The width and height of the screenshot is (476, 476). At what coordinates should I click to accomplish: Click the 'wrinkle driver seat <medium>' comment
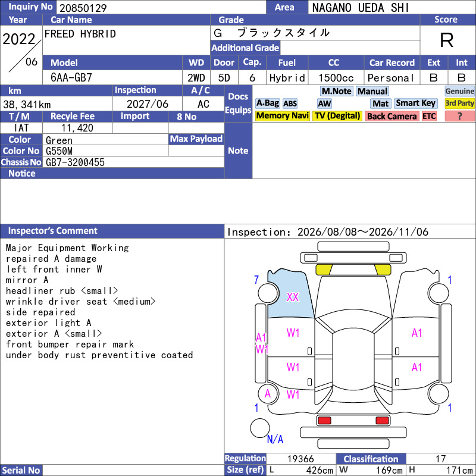pos(80,302)
